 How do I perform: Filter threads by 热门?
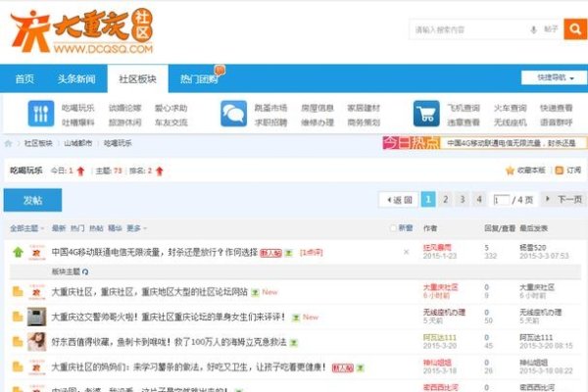point(77,228)
